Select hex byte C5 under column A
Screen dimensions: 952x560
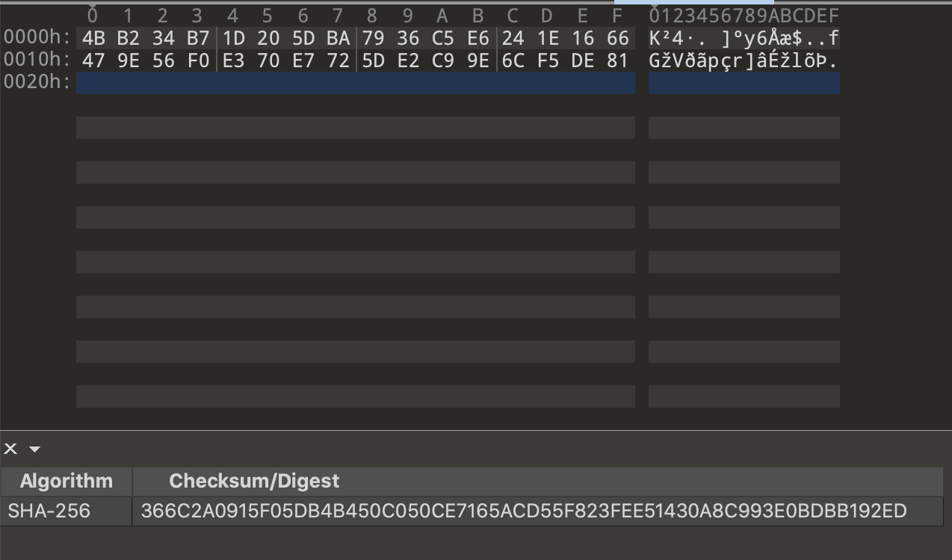[443, 38]
